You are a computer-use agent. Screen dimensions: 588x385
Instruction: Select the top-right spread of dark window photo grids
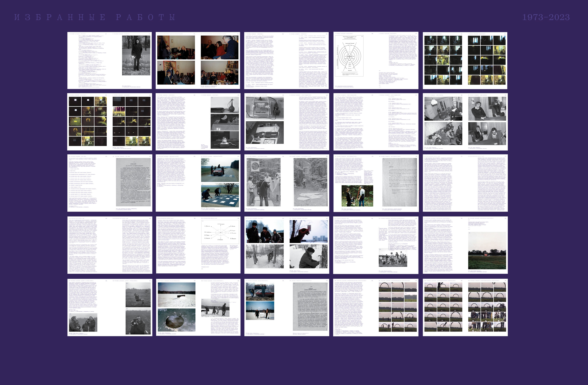465,61
